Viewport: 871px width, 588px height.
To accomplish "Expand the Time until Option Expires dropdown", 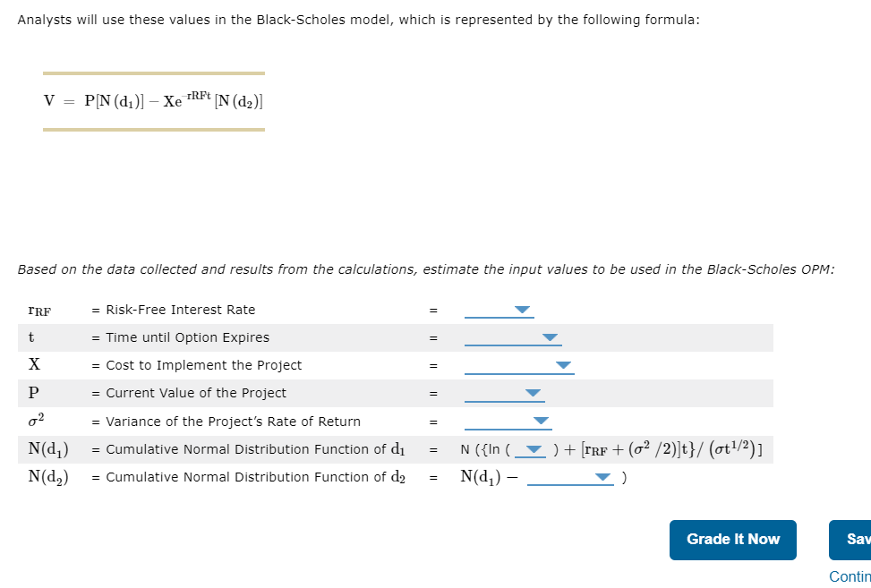I will [512, 337].
